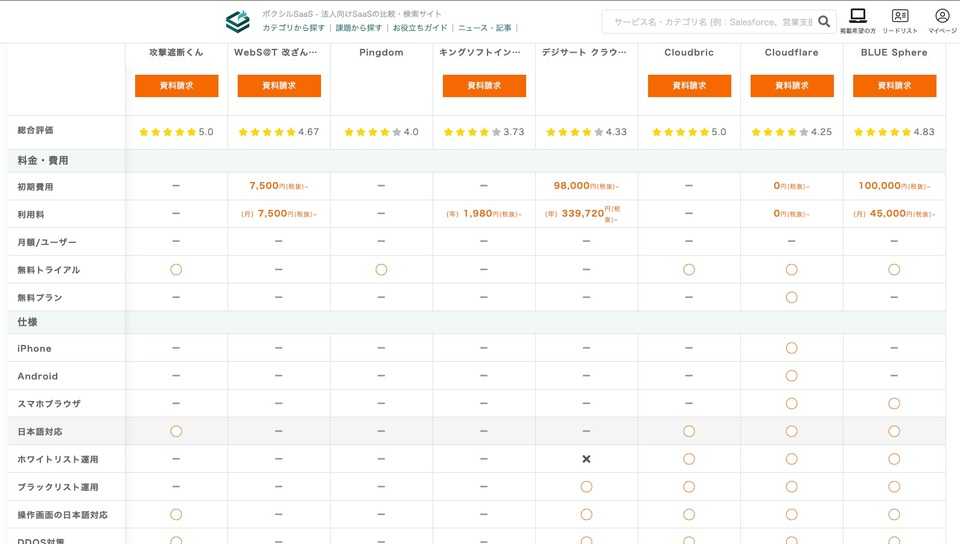
Task: Click the 料金・費用 section header
Action: (x=43, y=160)
